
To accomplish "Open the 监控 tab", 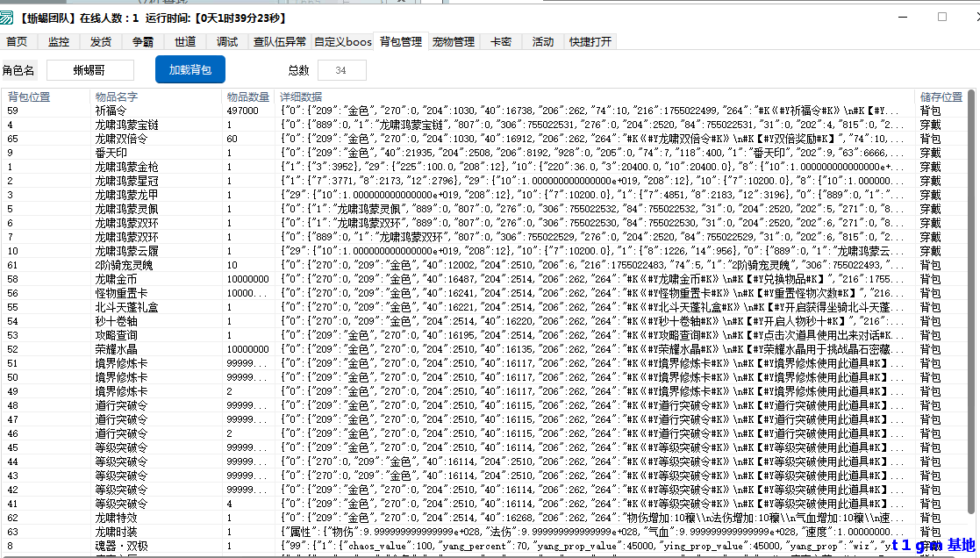I will 59,41.
